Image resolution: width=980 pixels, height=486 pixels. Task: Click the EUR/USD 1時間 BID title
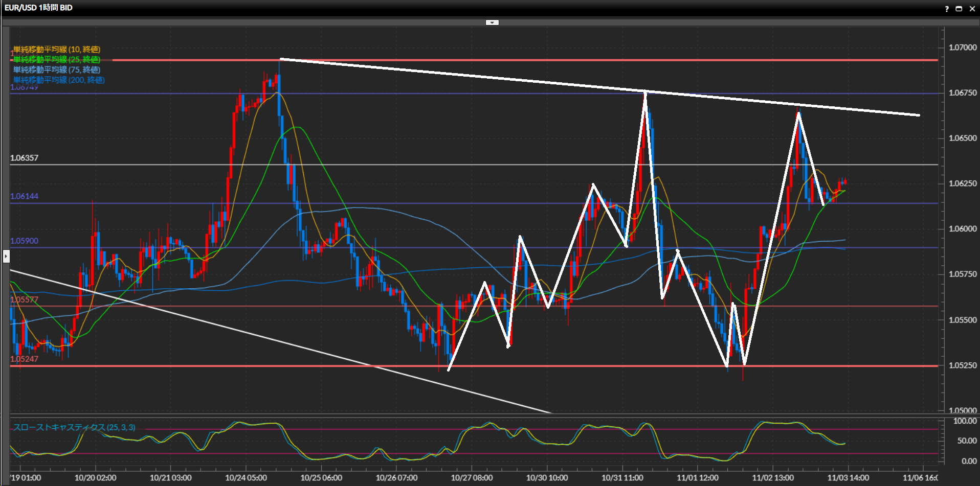coord(38,8)
